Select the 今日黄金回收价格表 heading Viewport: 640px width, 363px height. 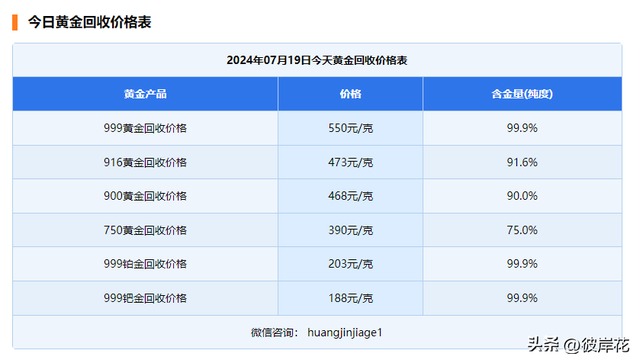click(89, 22)
